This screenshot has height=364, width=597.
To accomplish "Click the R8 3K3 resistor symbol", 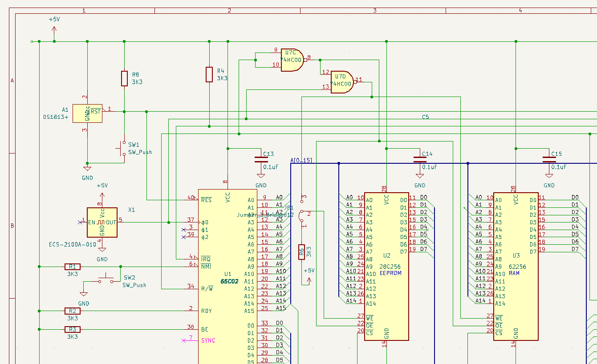I will (x=124, y=78).
